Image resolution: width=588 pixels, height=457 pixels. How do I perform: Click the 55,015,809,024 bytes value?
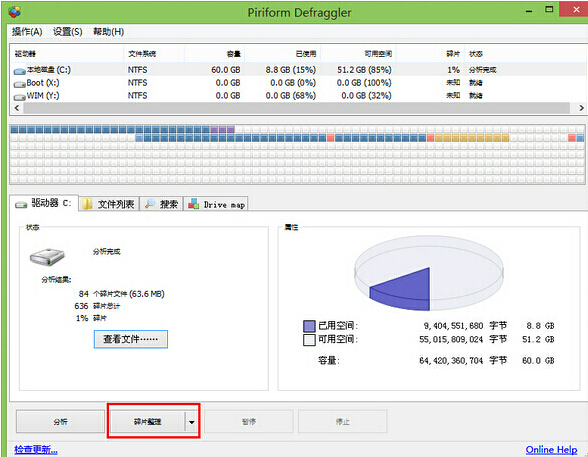coord(451,339)
